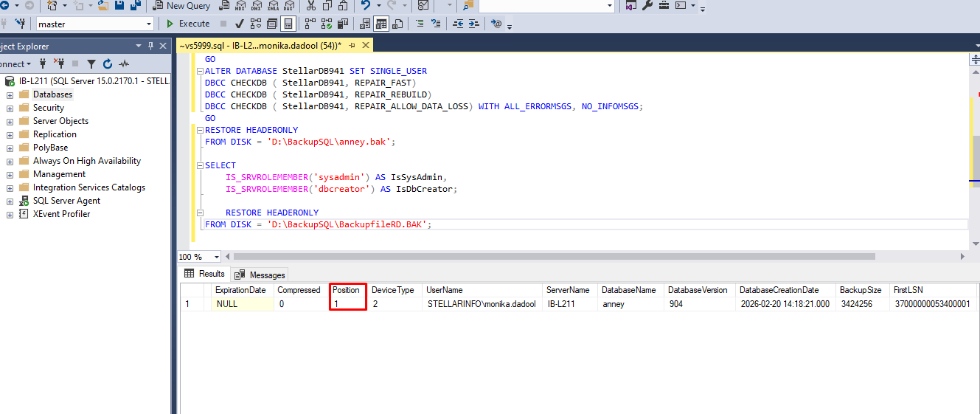This screenshot has height=414, width=980.
Task: Click the Activity Monitor pulse icon
Action: (124, 64)
